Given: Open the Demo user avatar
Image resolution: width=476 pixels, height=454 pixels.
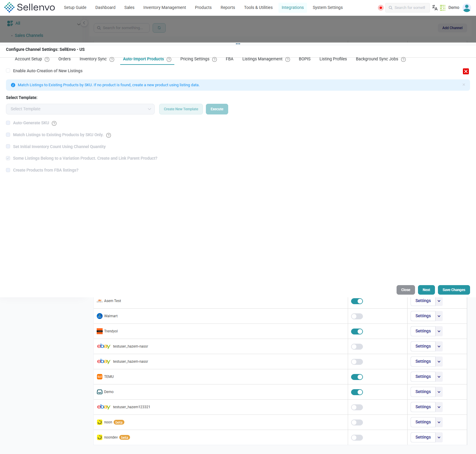Looking at the screenshot, I should tap(467, 8).
